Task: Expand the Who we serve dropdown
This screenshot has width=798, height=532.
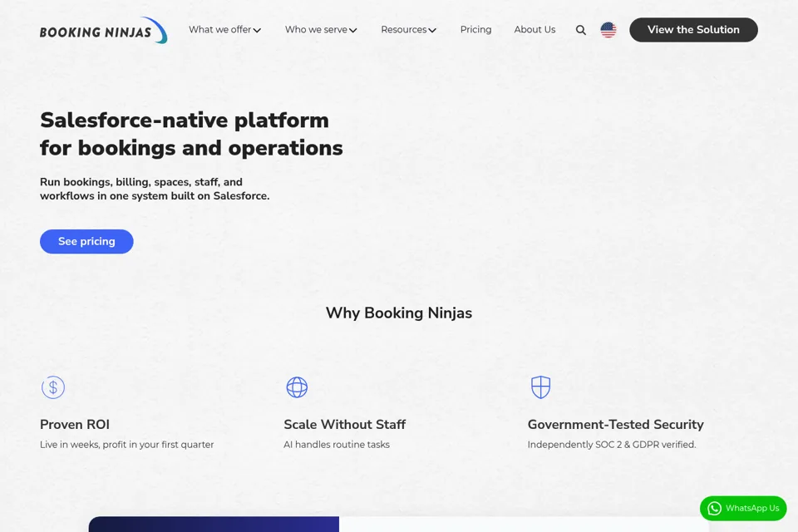Action: pyautogui.click(x=321, y=30)
